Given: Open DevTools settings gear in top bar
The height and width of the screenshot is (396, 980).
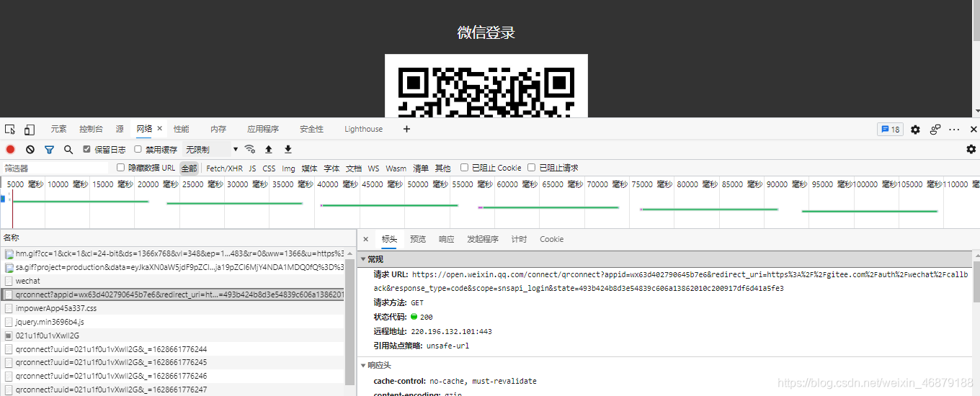Looking at the screenshot, I should (915, 130).
